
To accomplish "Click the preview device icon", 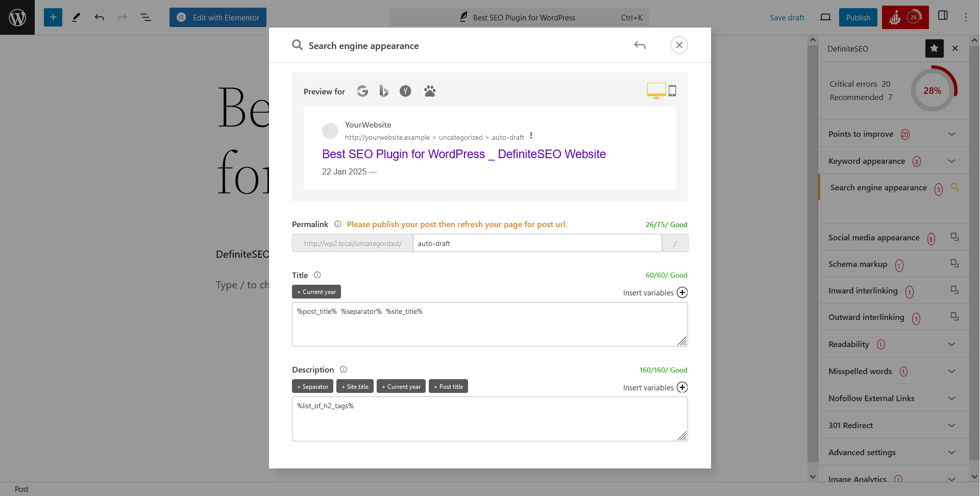I will pos(825,17).
